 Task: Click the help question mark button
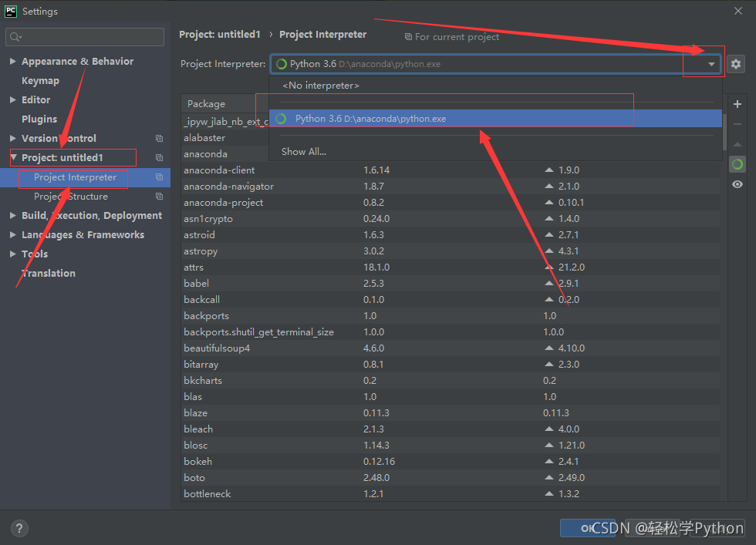tap(19, 528)
